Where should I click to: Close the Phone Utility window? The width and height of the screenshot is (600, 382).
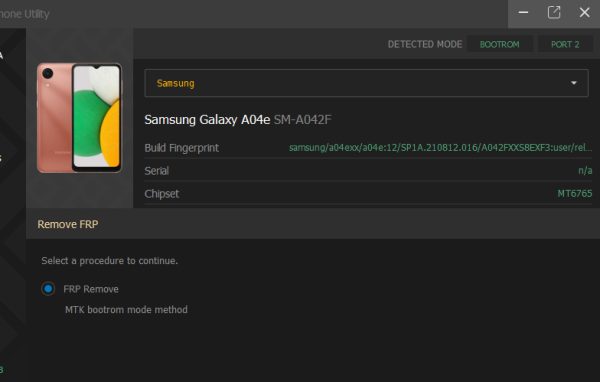coord(584,13)
